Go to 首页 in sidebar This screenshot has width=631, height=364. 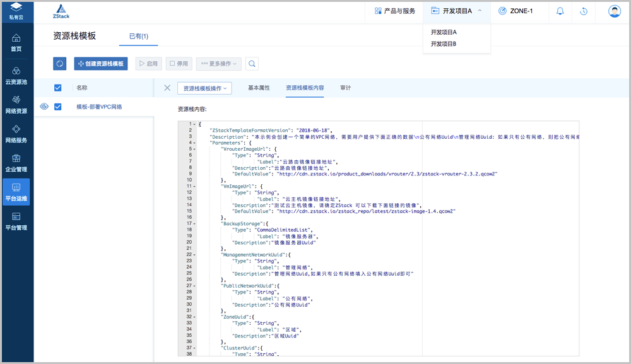16,42
